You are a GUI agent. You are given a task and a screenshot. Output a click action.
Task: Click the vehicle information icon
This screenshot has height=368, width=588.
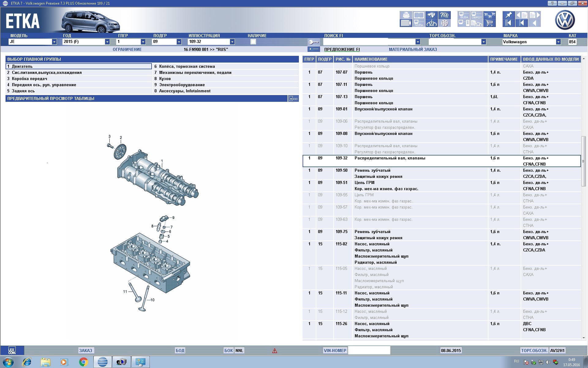(432, 23)
